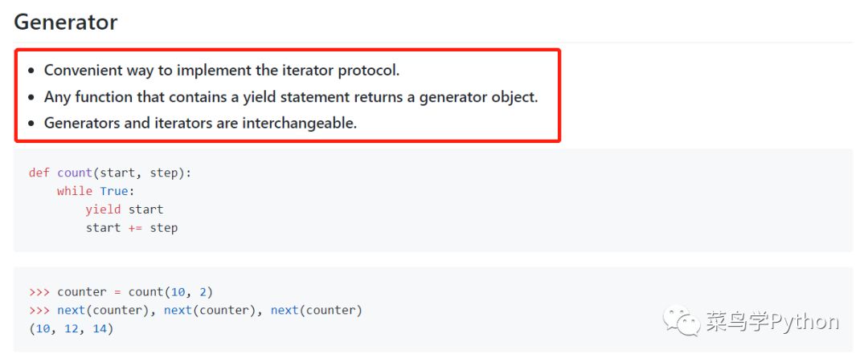This screenshot has width=868, height=362.
Task: Click the Generator heading
Action: (x=65, y=22)
